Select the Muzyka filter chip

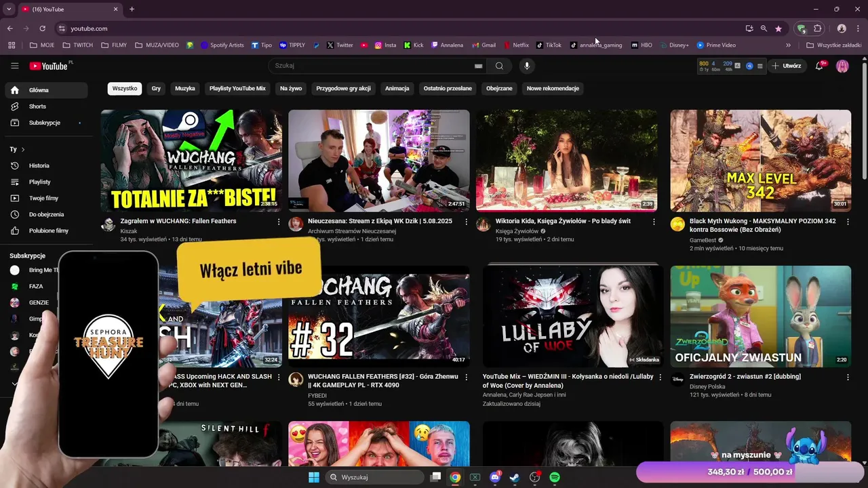tap(185, 88)
